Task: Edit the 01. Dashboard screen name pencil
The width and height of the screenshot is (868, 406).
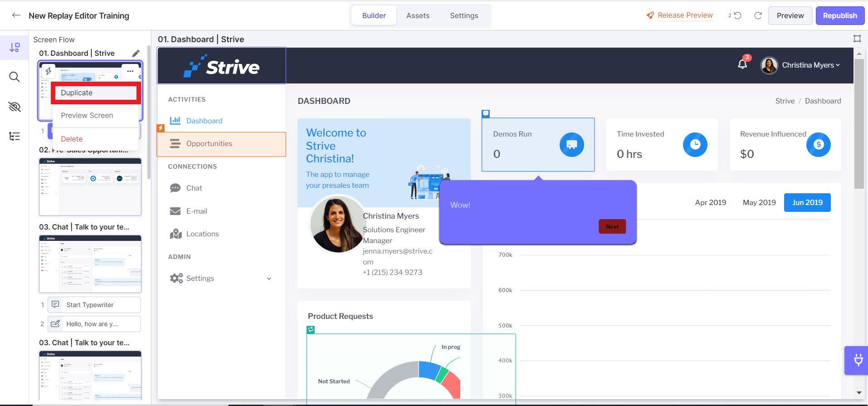Action: pyautogui.click(x=136, y=54)
